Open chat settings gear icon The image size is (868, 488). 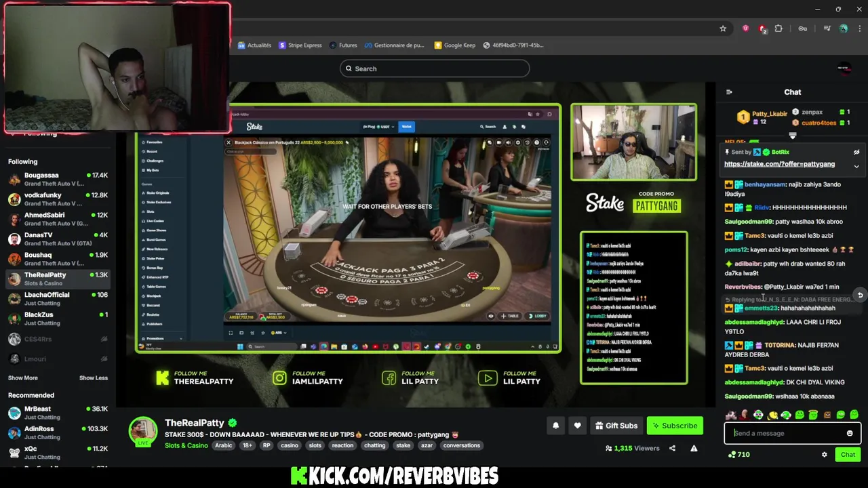click(x=825, y=455)
